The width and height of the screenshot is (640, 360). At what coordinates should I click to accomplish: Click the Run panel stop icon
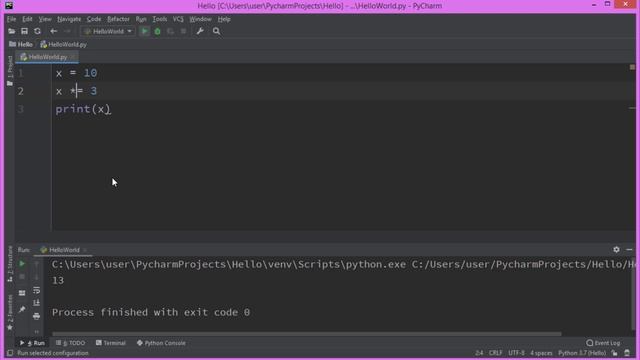click(x=22, y=277)
